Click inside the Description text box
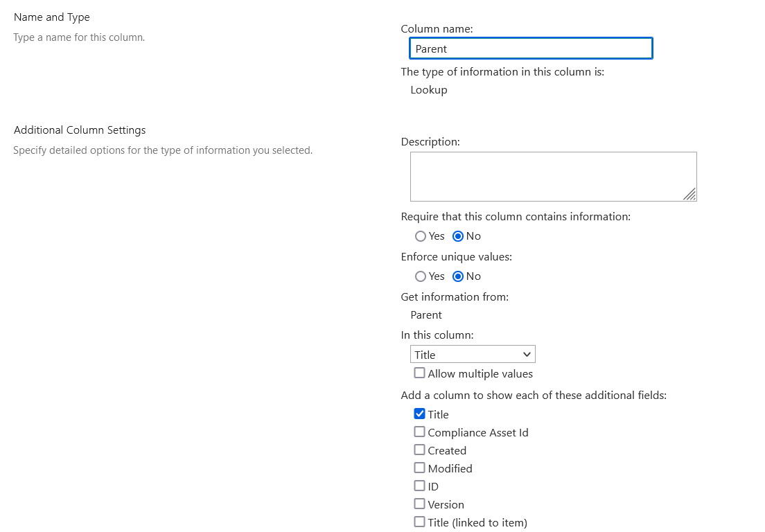Image resolution: width=765 pixels, height=532 pixels. (553, 176)
